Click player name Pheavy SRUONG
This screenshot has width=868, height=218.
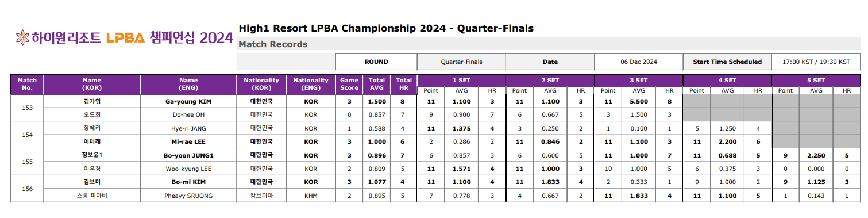pyautogui.click(x=188, y=196)
